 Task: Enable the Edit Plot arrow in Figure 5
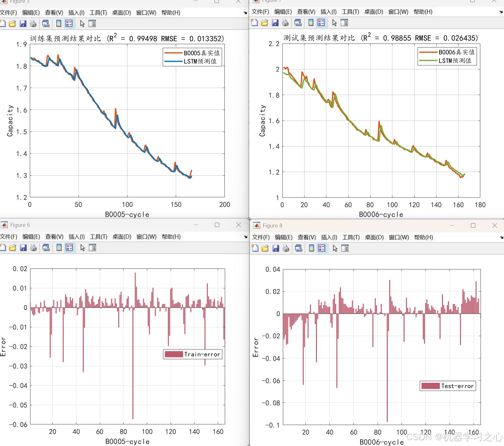click(82, 24)
